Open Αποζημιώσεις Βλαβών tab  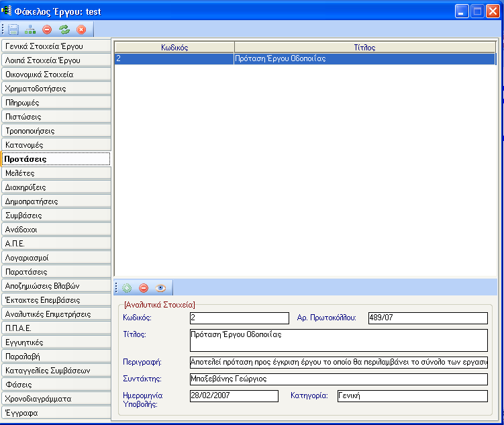point(56,286)
